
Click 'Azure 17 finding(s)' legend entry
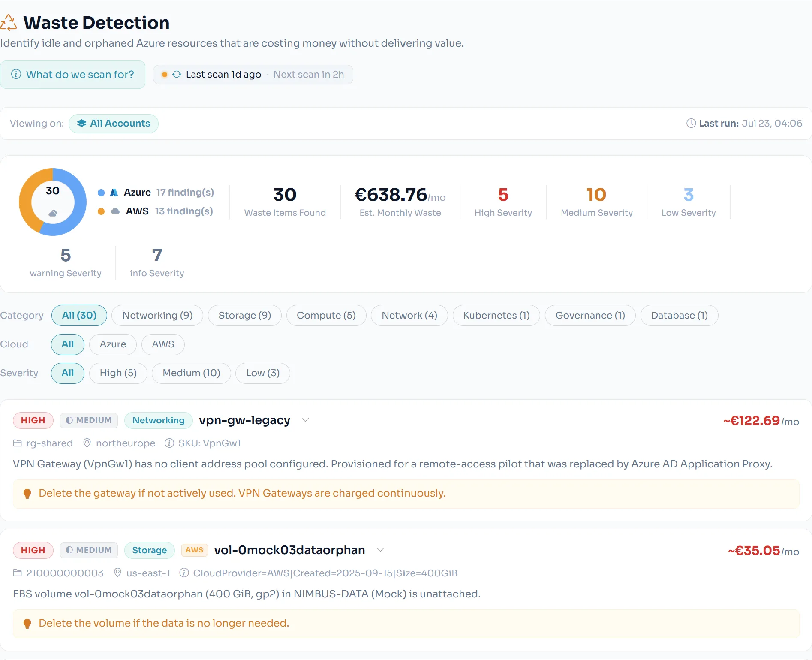pos(156,193)
